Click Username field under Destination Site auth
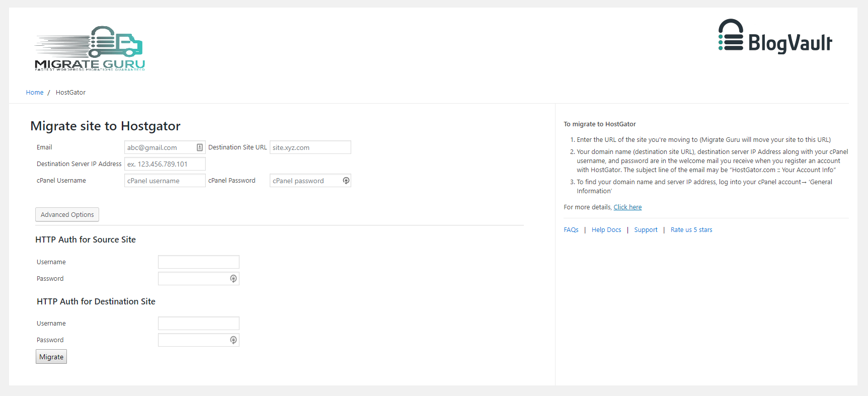 click(198, 324)
